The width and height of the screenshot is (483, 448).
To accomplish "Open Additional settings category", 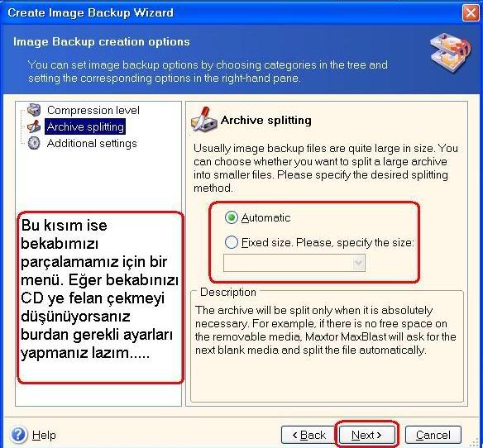I will [92, 143].
